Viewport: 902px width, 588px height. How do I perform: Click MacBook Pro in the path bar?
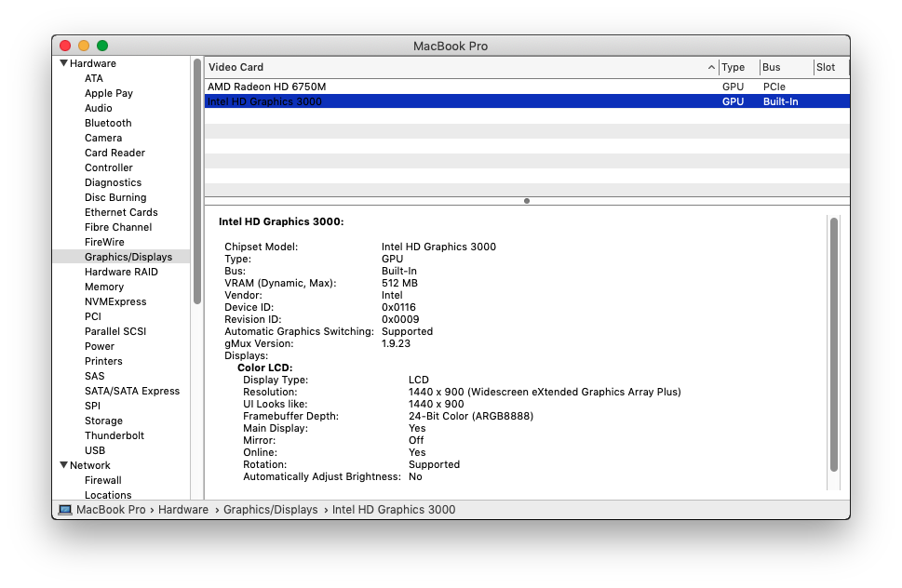[111, 510]
